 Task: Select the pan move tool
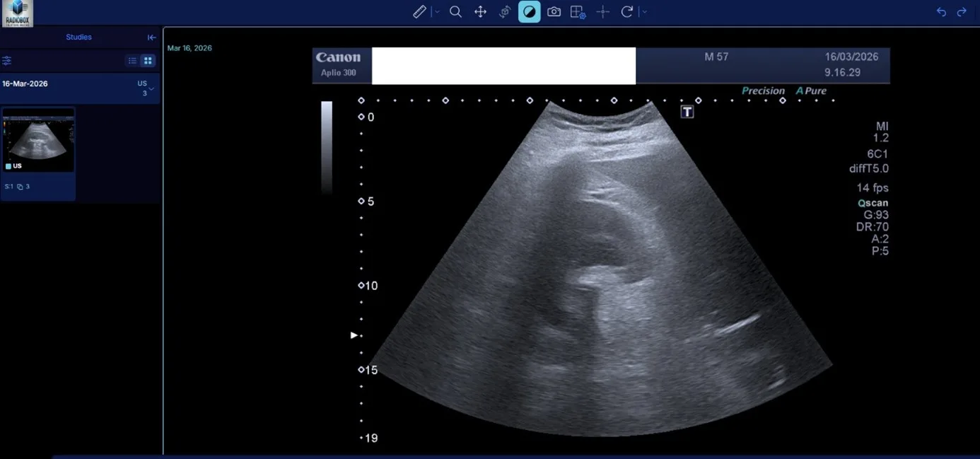480,12
